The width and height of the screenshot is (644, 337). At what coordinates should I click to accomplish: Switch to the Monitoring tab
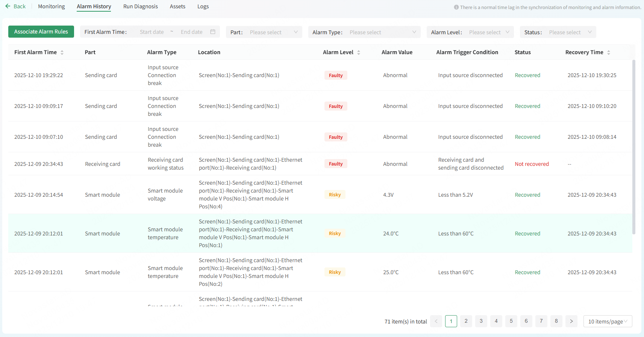(x=52, y=6)
